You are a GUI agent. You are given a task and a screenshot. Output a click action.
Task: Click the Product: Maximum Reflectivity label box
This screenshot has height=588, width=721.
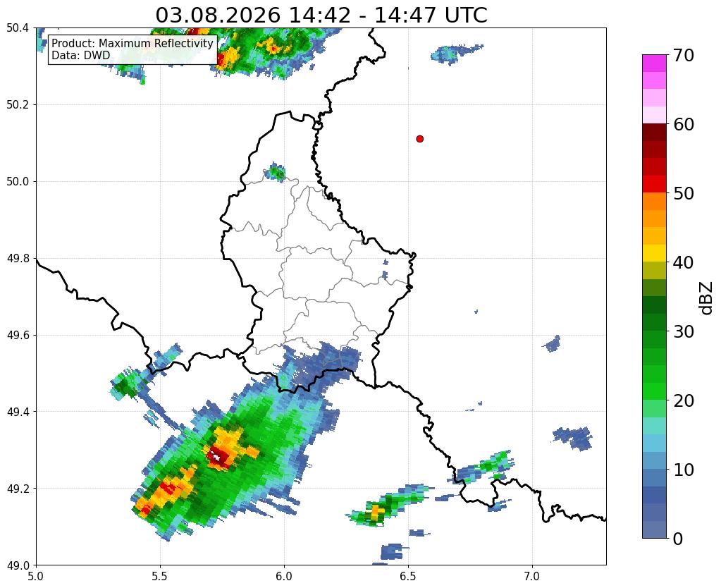133,49
